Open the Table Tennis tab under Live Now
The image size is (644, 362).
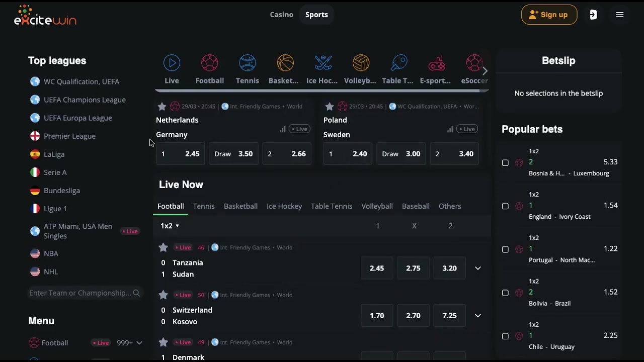click(x=332, y=206)
